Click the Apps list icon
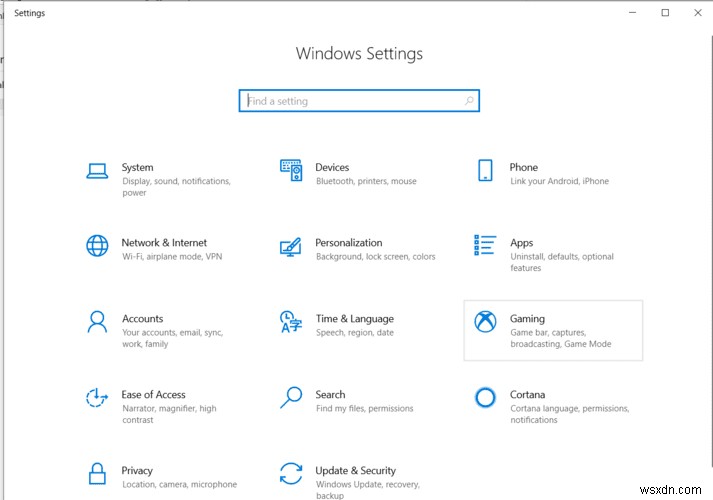Viewport: 713px width, 500px height. pos(485,245)
